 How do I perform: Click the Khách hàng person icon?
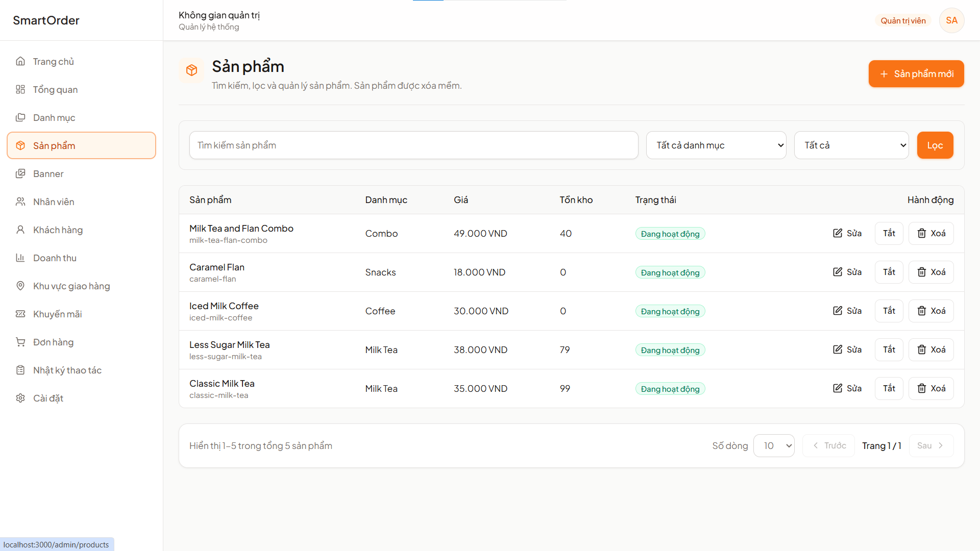(x=20, y=230)
